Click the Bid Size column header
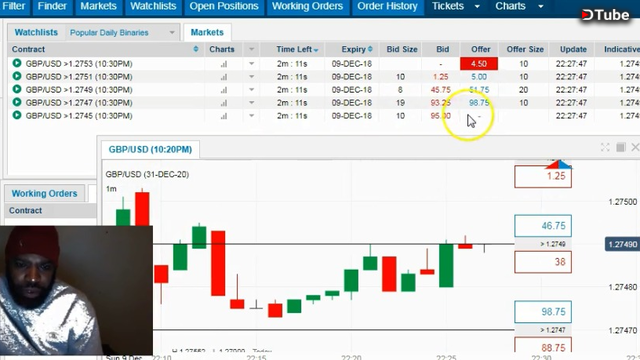The width and height of the screenshot is (640, 360). coord(402,49)
